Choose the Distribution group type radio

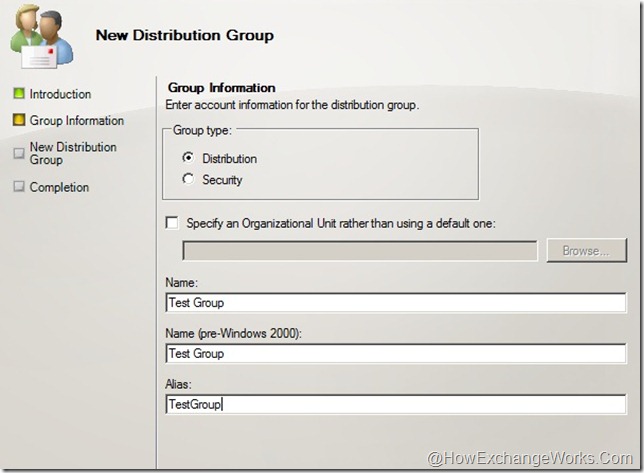point(188,158)
